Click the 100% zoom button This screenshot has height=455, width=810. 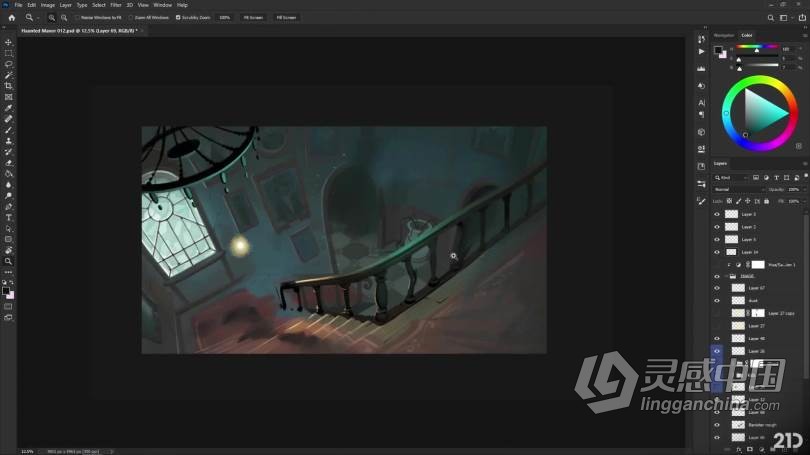[224, 18]
